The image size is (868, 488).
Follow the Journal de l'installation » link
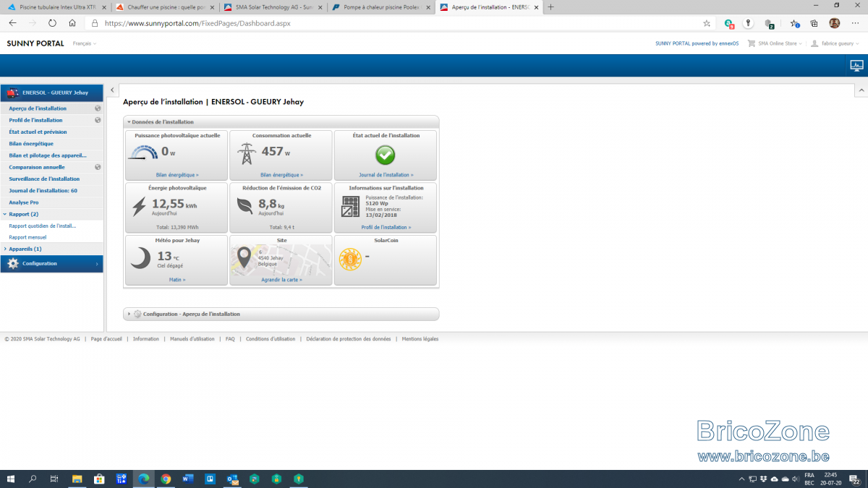(386, 175)
